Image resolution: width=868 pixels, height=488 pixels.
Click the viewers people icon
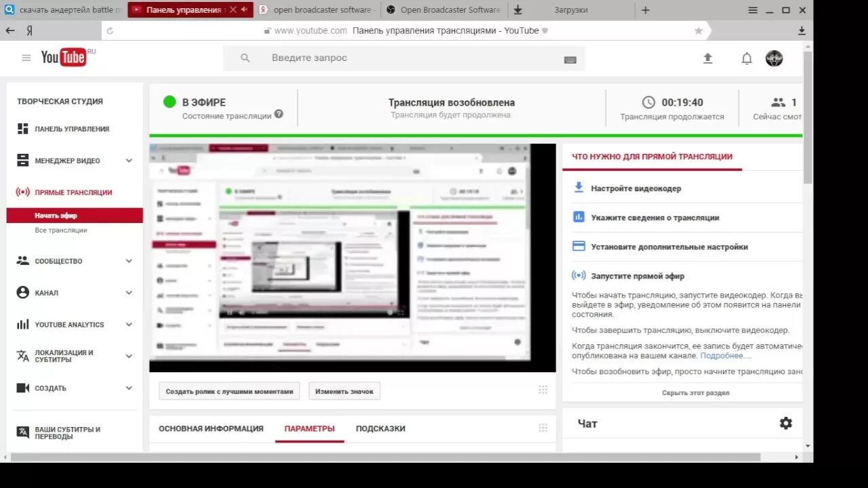pos(778,102)
